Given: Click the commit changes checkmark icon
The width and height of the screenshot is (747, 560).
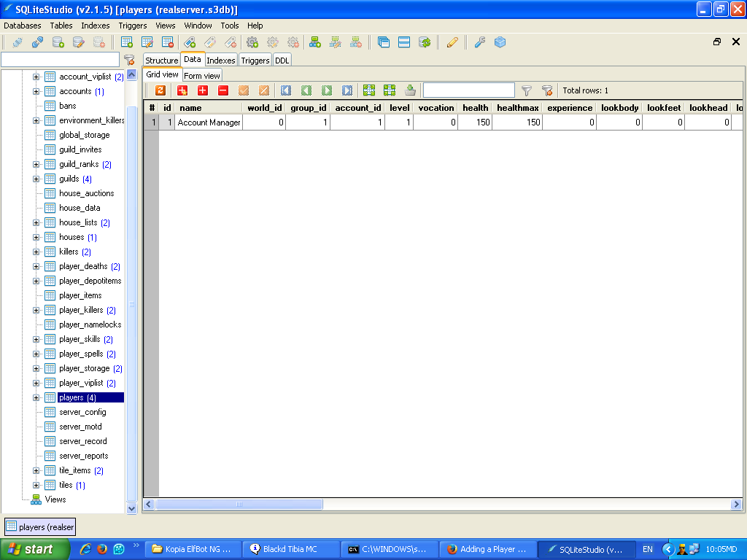Looking at the screenshot, I should (244, 90).
